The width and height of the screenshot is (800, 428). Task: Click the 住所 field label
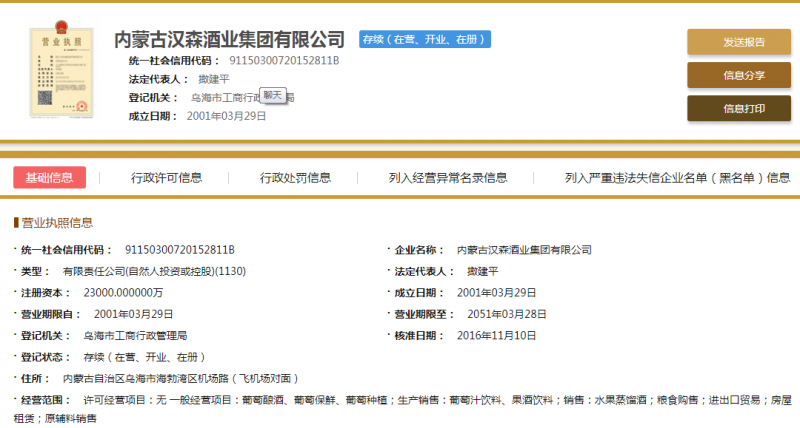[34, 378]
